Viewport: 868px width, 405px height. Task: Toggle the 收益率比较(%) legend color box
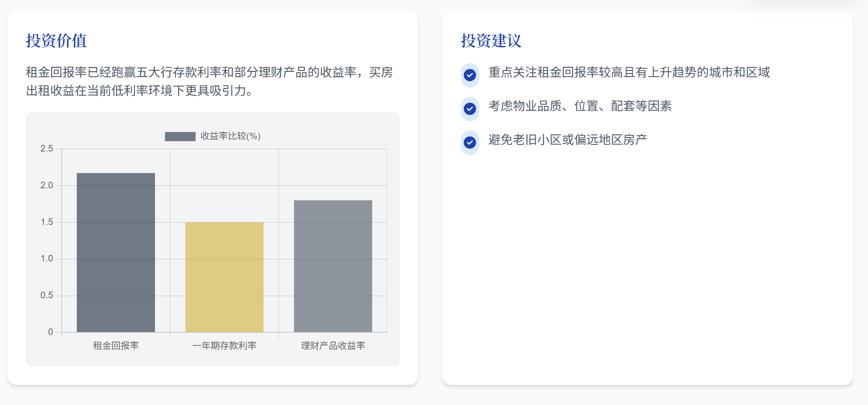(180, 137)
